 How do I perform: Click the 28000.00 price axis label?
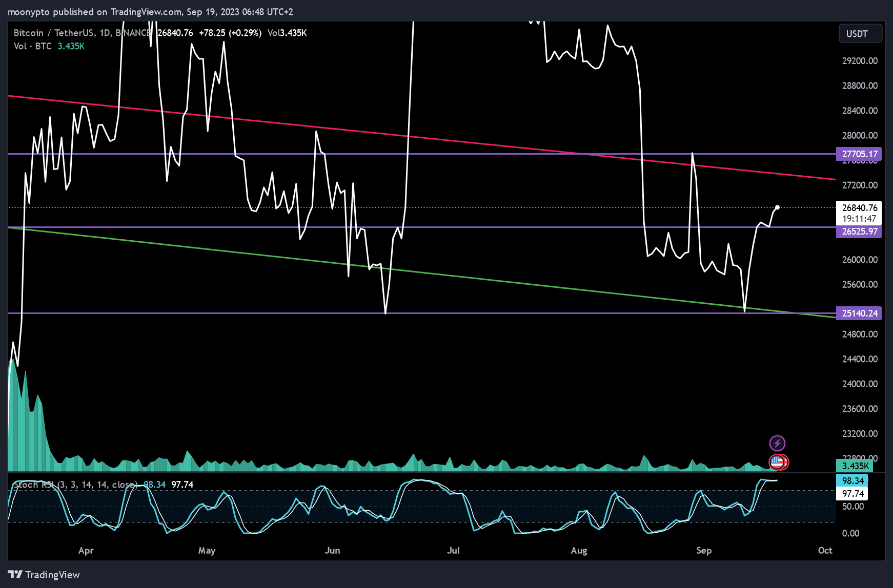pyautogui.click(x=860, y=136)
